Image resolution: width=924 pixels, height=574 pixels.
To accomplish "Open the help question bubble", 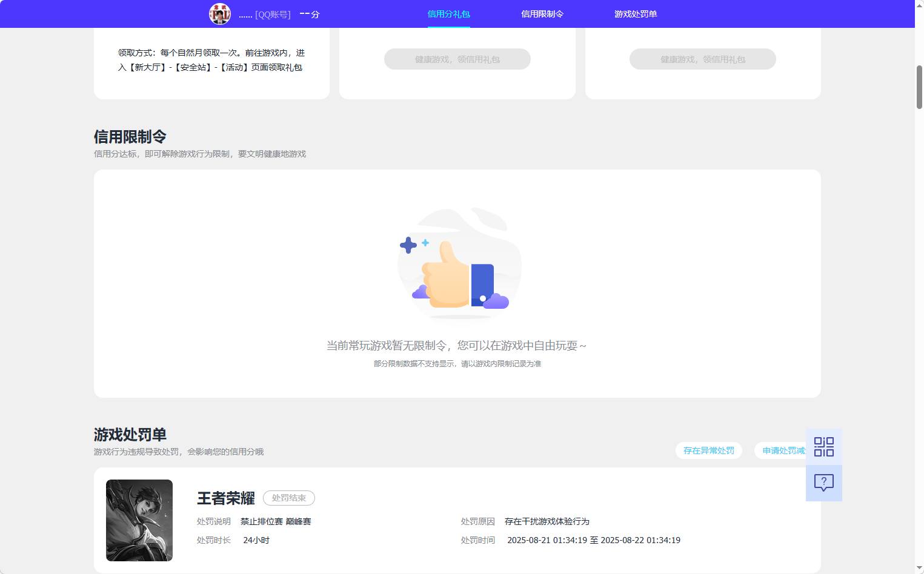I will tap(823, 483).
